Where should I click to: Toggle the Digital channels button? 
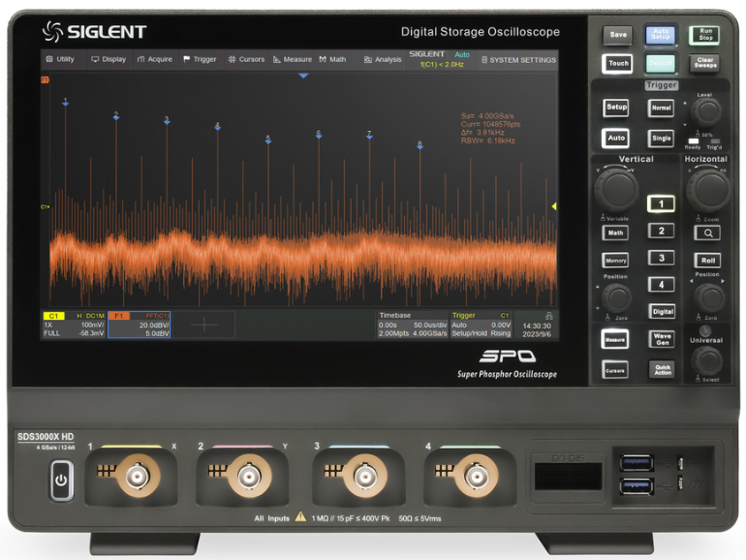point(663,312)
